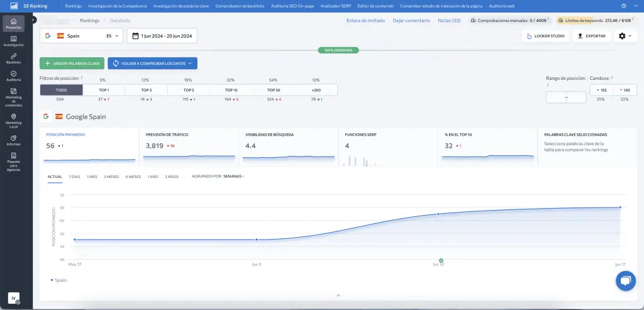Open the live chat bubble
The image size is (644, 310).
coord(626,281)
